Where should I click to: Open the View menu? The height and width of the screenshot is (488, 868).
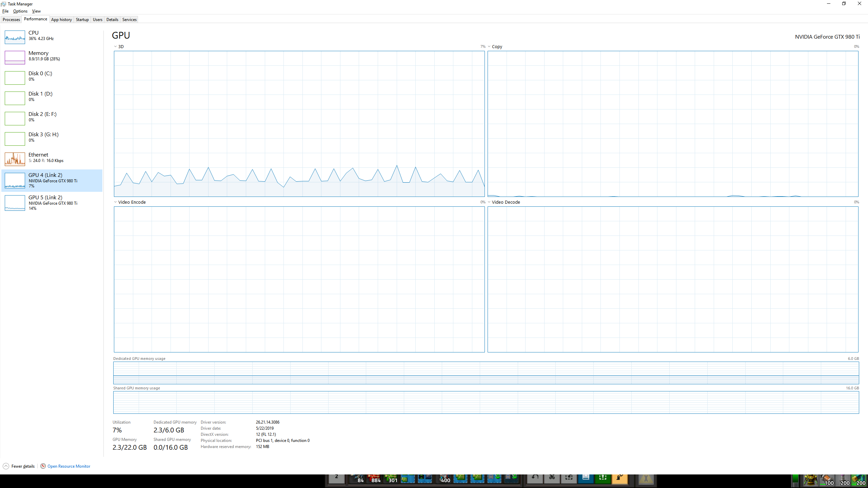(x=36, y=11)
